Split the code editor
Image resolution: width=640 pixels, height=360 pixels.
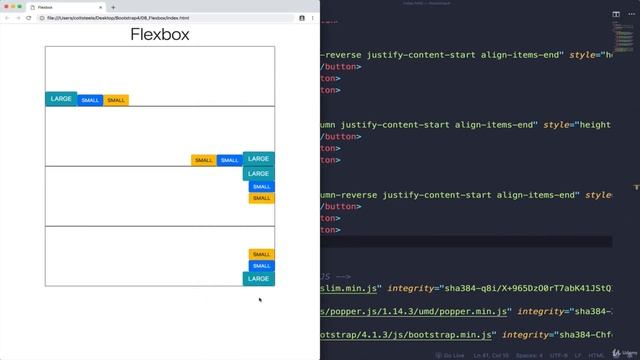pos(616,14)
